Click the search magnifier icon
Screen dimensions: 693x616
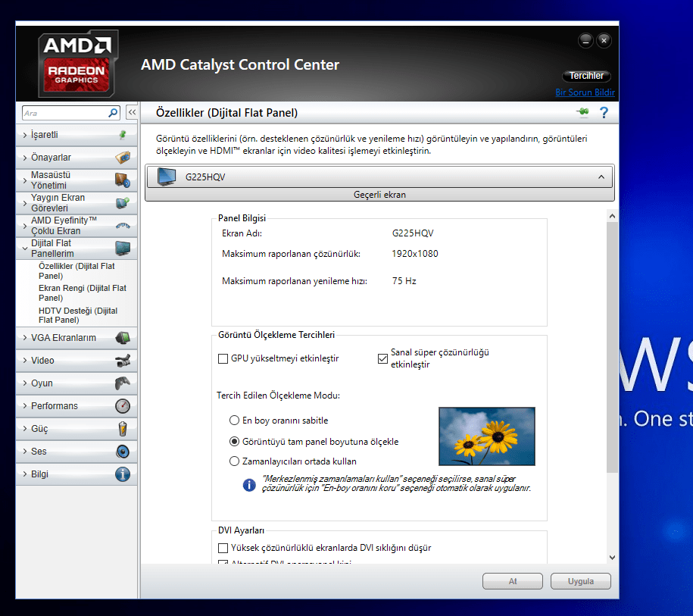(x=113, y=113)
